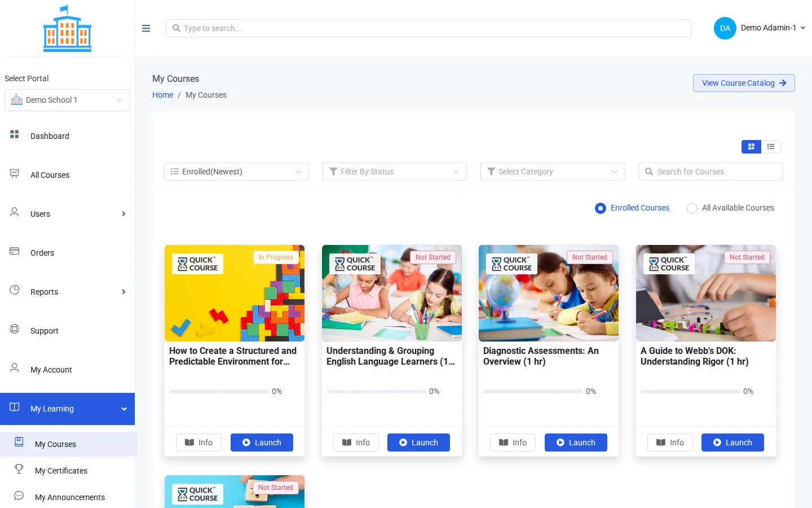The height and width of the screenshot is (508, 812).
Task: Click progress bar of Webb's DOK course
Action: [690, 391]
